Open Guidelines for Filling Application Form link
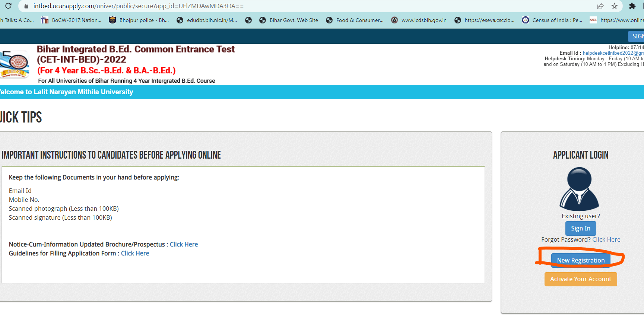Screen dimensions: 644x318 click(135, 253)
